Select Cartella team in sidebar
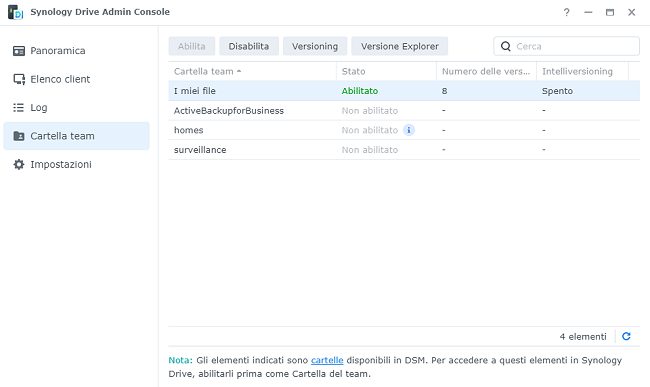The height and width of the screenshot is (387, 650). pyautogui.click(x=76, y=136)
